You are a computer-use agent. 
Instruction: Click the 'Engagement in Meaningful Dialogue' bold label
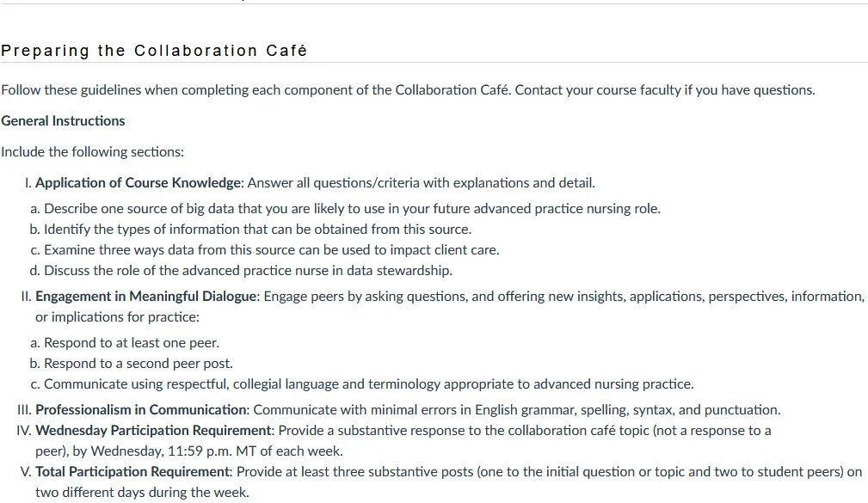(x=146, y=297)
